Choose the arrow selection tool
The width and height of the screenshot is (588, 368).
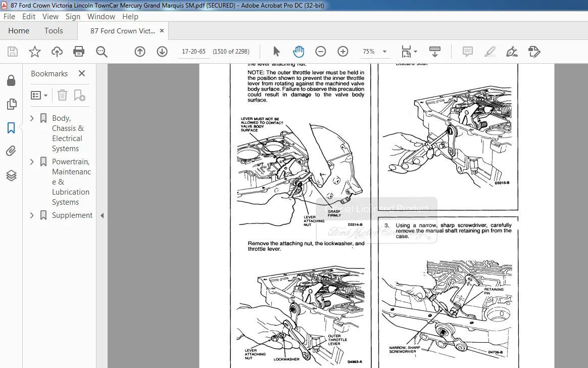tap(276, 52)
